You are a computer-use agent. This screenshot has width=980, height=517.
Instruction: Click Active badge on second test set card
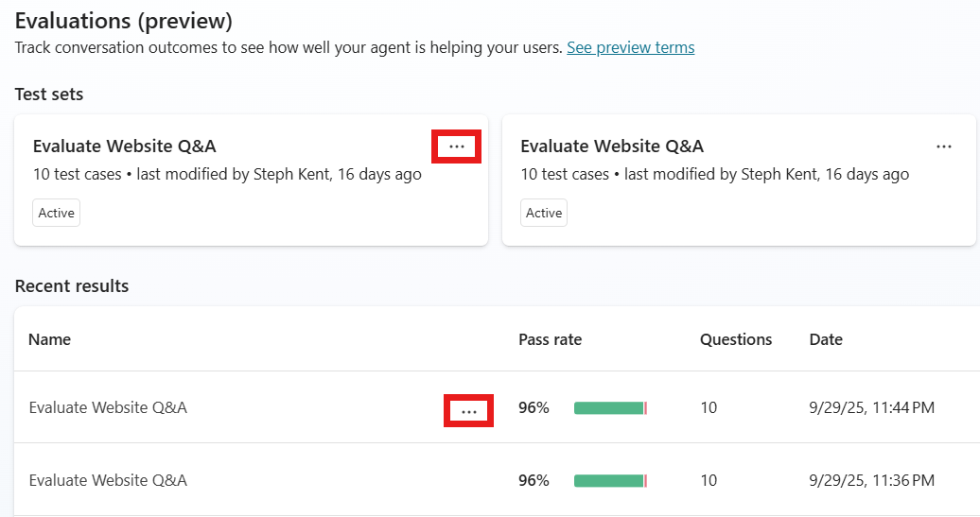coord(544,213)
